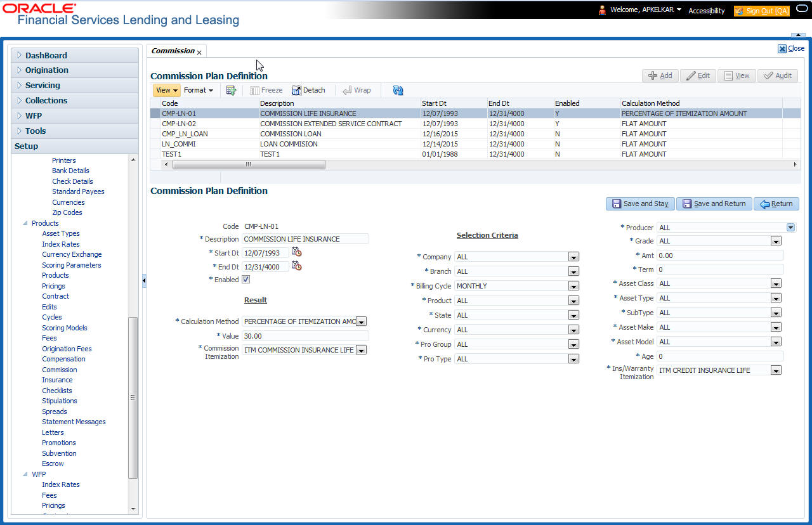The width and height of the screenshot is (812, 525).
Task: Click the View button at top right
Action: [737, 75]
